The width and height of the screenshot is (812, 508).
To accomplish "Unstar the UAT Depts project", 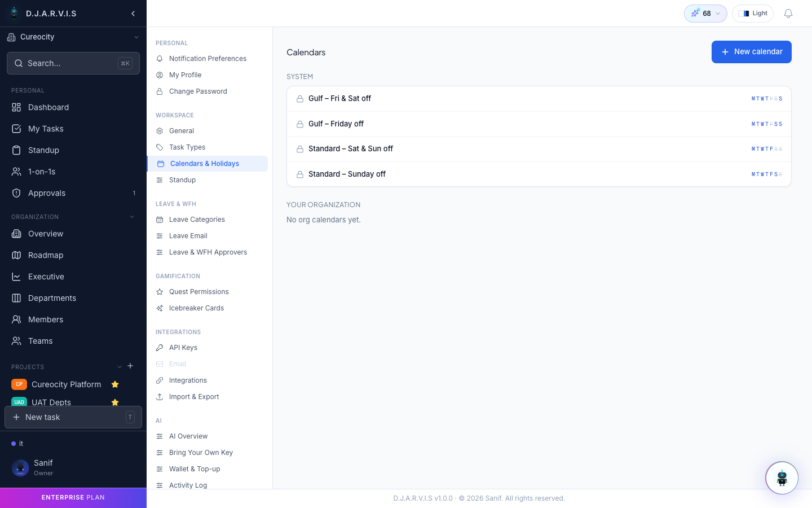I will pos(115,402).
